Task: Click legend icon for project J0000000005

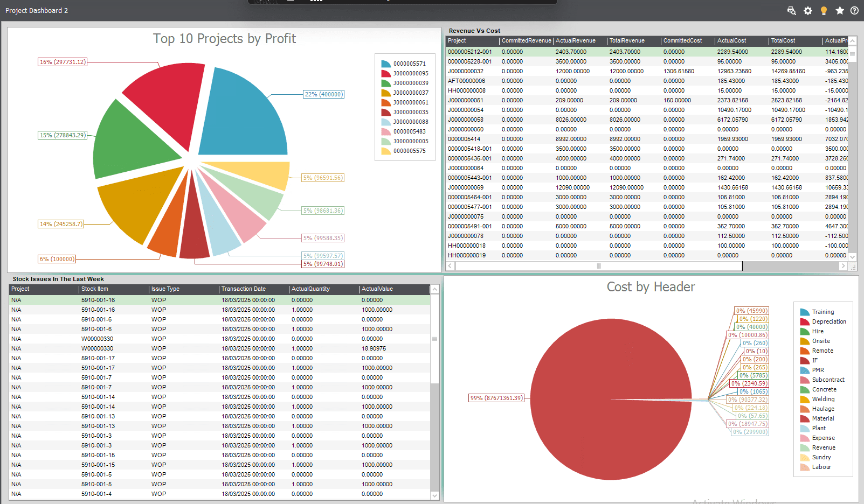Action: click(x=386, y=141)
